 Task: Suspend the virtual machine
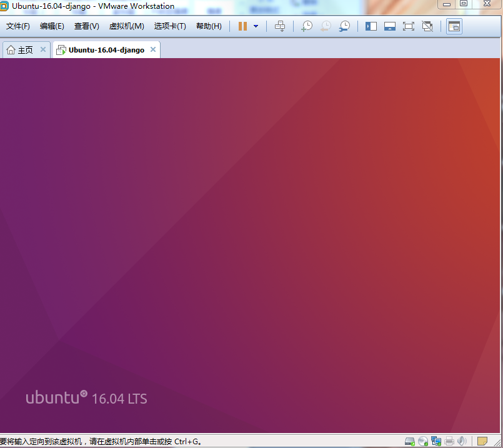pos(242,26)
